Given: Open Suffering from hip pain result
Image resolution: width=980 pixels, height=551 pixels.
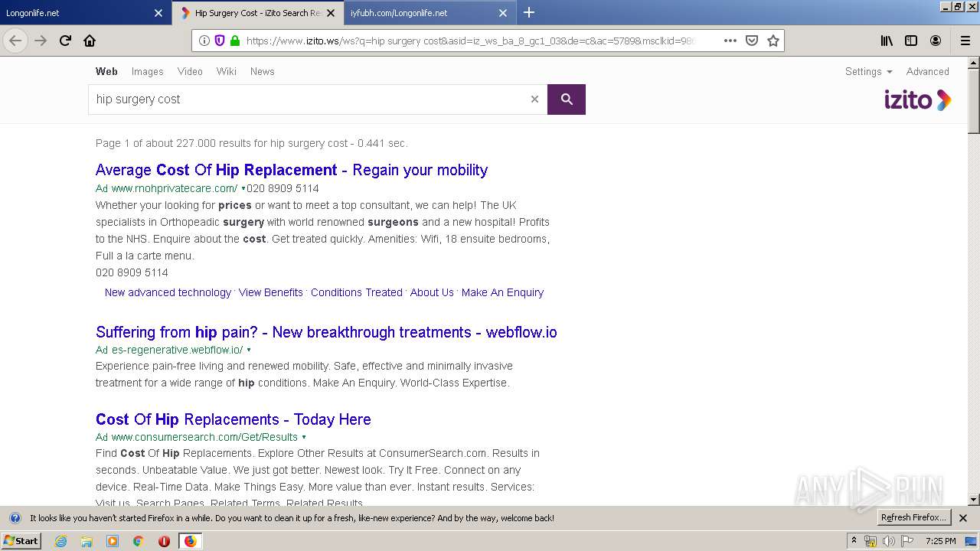Looking at the screenshot, I should click(x=326, y=332).
